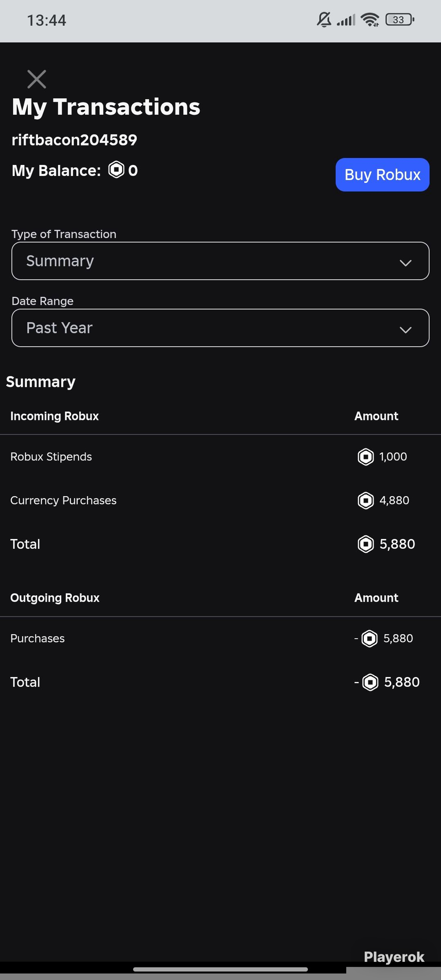Tap the battery indicator icon

400,20
